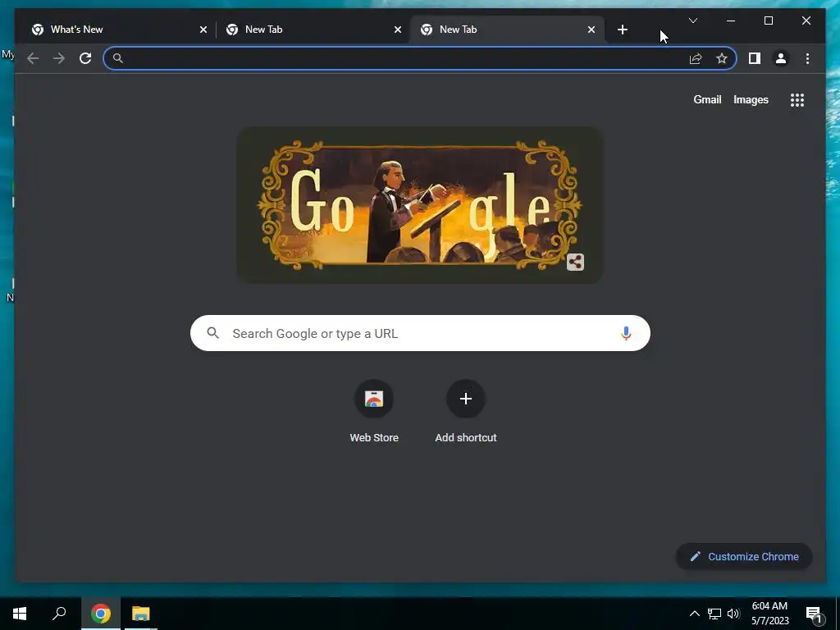Click the back navigation arrow
840x630 pixels.
[x=33, y=58]
